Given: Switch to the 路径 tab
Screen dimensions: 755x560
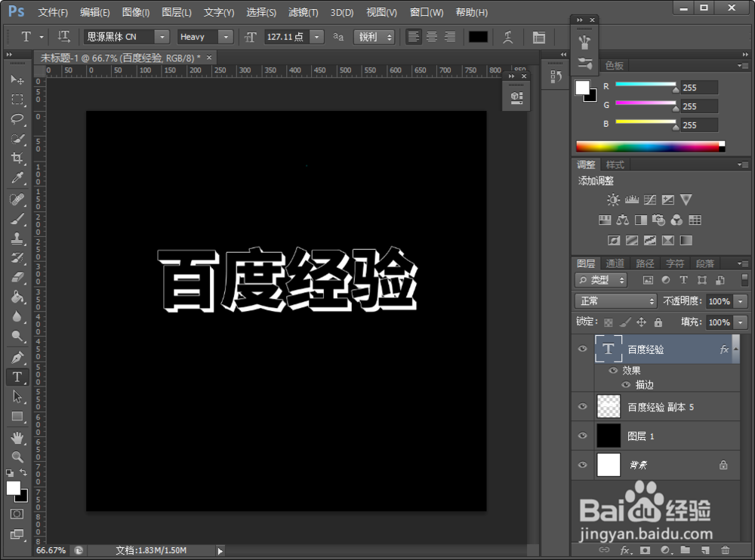Looking at the screenshot, I should (645, 263).
